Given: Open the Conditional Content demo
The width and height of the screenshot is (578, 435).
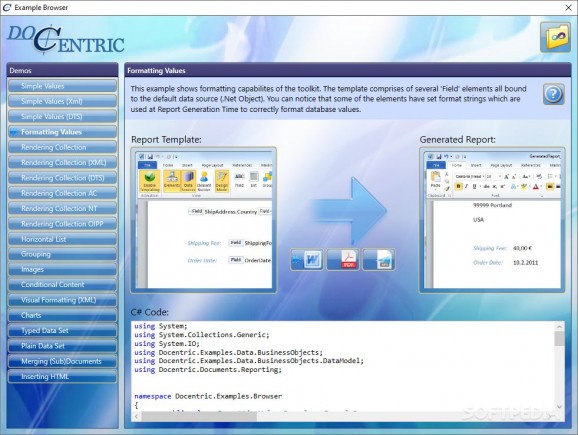Looking at the screenshot, I should click(x=62, y=285).
